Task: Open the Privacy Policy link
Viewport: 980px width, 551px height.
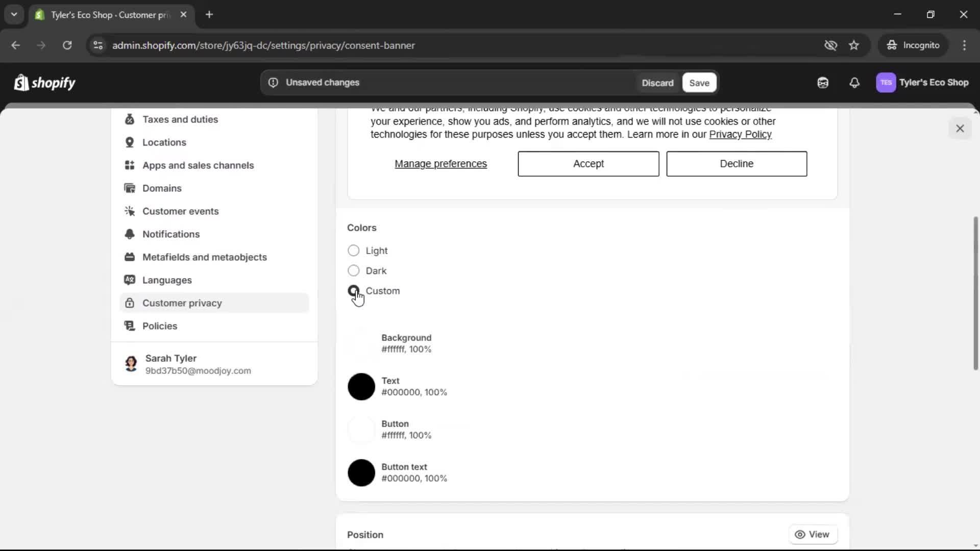Action: pos(741,134)
